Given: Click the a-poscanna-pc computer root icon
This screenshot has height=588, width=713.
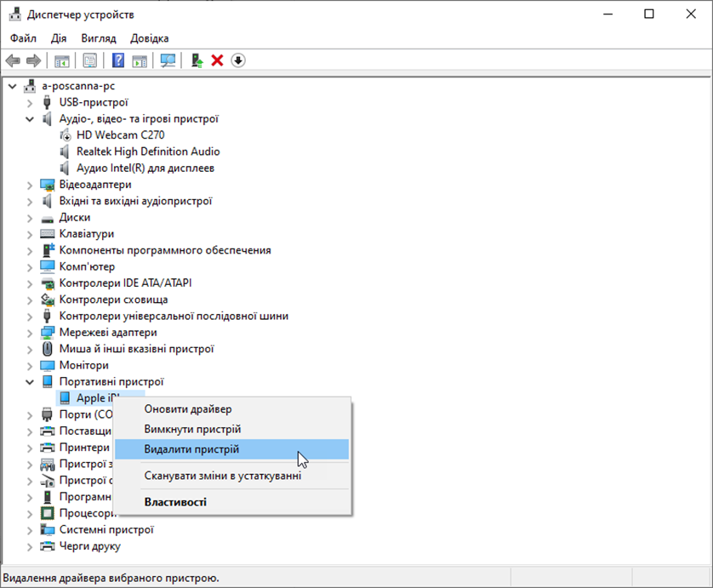Looking at the screenshot, I should [x=30, y=86].
